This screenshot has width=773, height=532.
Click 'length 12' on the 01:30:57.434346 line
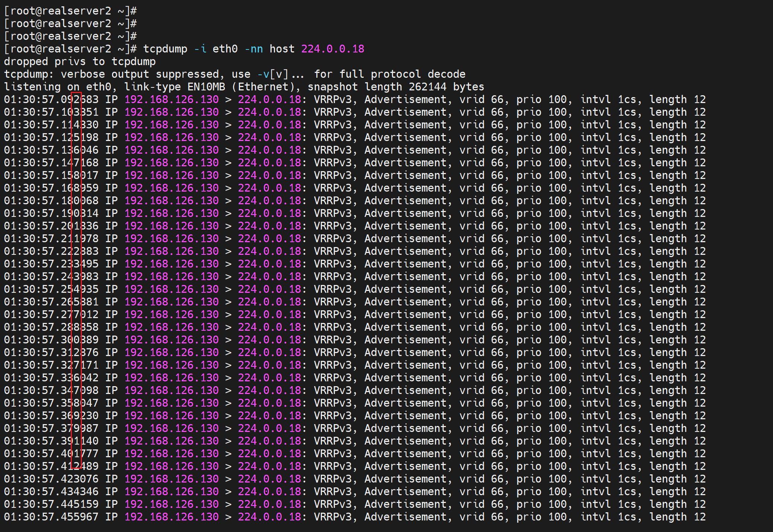point(677,492)
